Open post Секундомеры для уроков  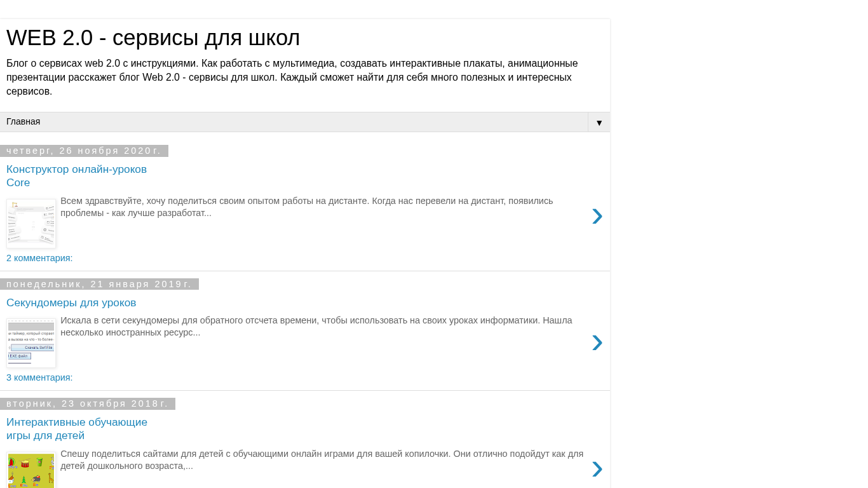pos(71,303)
